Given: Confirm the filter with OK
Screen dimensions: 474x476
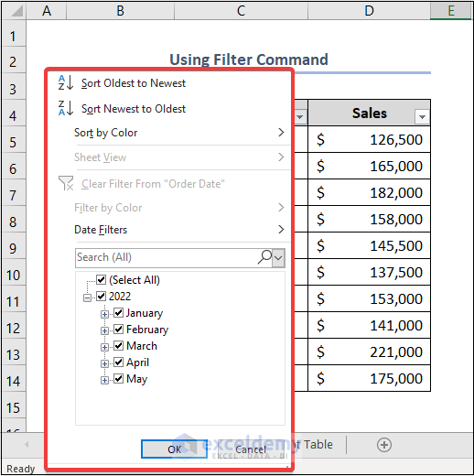Looking at the screenshot, I should (174, 449).
